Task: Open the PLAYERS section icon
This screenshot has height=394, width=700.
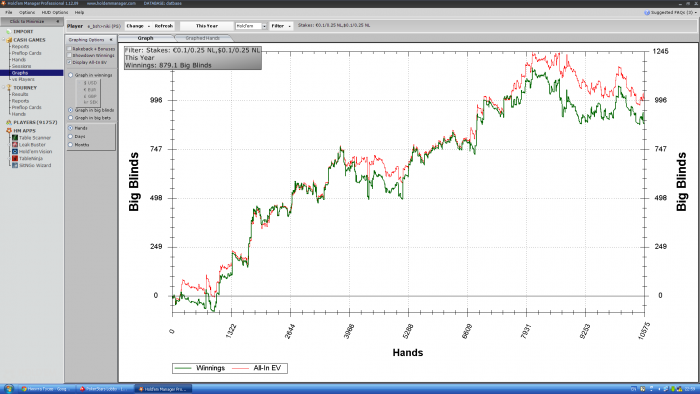Action: click(x=8, y=122)
